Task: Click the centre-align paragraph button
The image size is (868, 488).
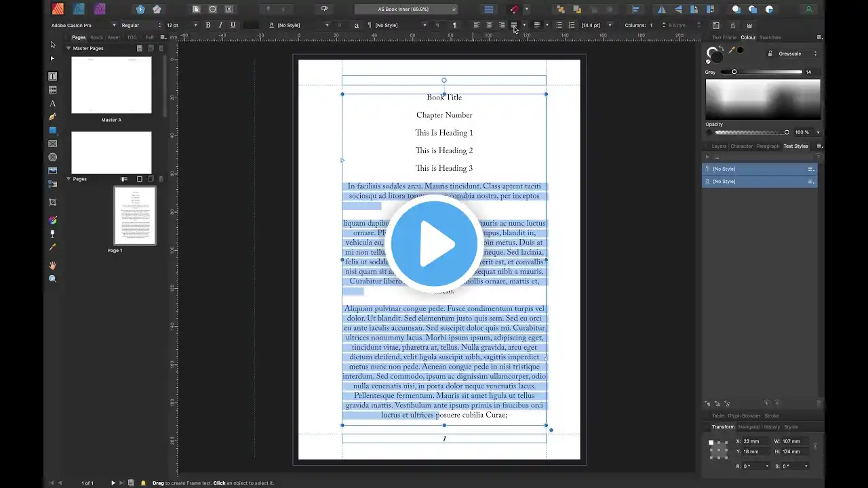Action: pos(489,25)
